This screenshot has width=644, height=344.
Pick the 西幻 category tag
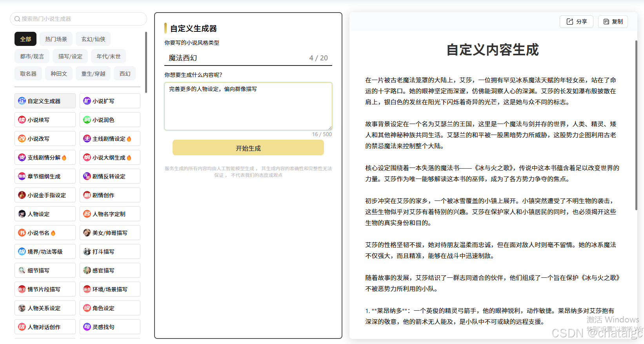(x=125, y=73)
